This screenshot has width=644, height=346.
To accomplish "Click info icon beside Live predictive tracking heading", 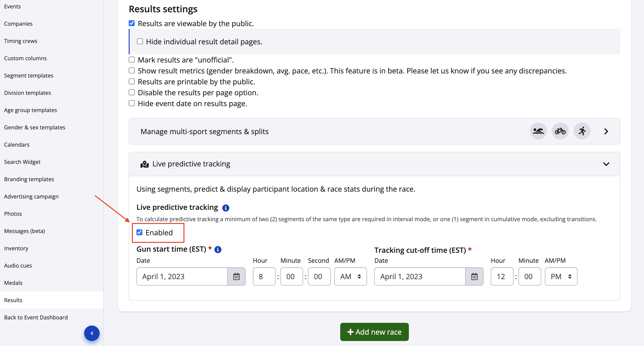I will point(226,208).
